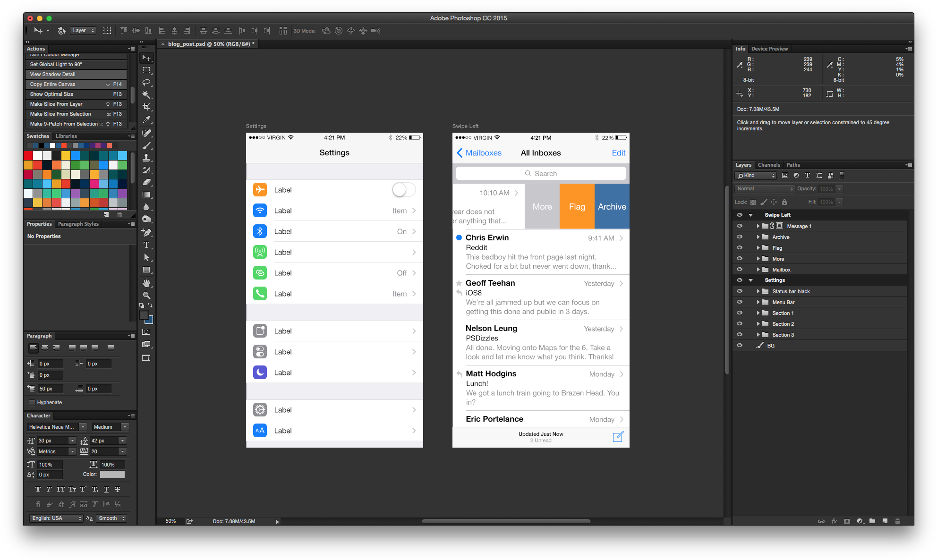Viewport: 937px width, 560px height.
Task: Hide the Mailbox layer group
Action: coord(740,270)
